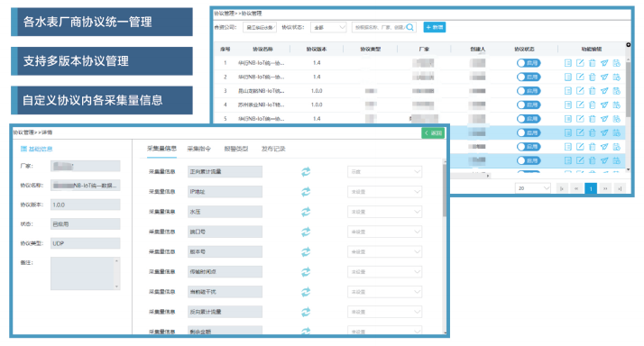Viewport: 644px width, 346px height.
Task: Switch to the 报警类型 tab
Action: [236, 149]
